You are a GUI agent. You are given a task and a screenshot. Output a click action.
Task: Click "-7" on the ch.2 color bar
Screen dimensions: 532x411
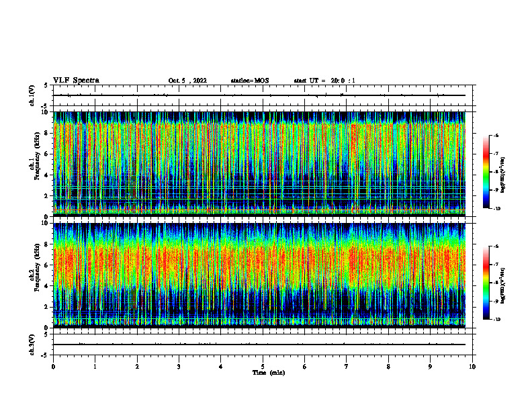tap(496, 265)
